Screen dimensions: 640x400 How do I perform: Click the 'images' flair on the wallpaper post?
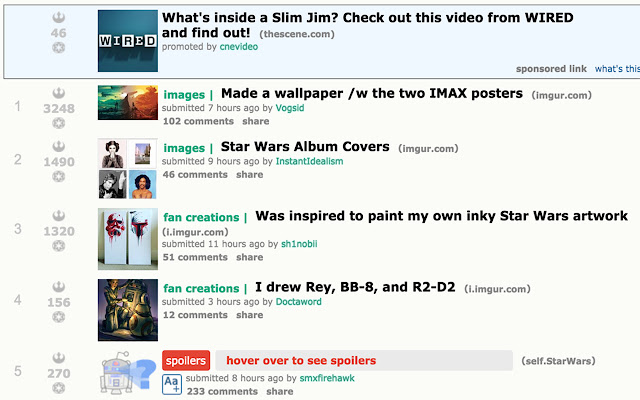(184, 95)
